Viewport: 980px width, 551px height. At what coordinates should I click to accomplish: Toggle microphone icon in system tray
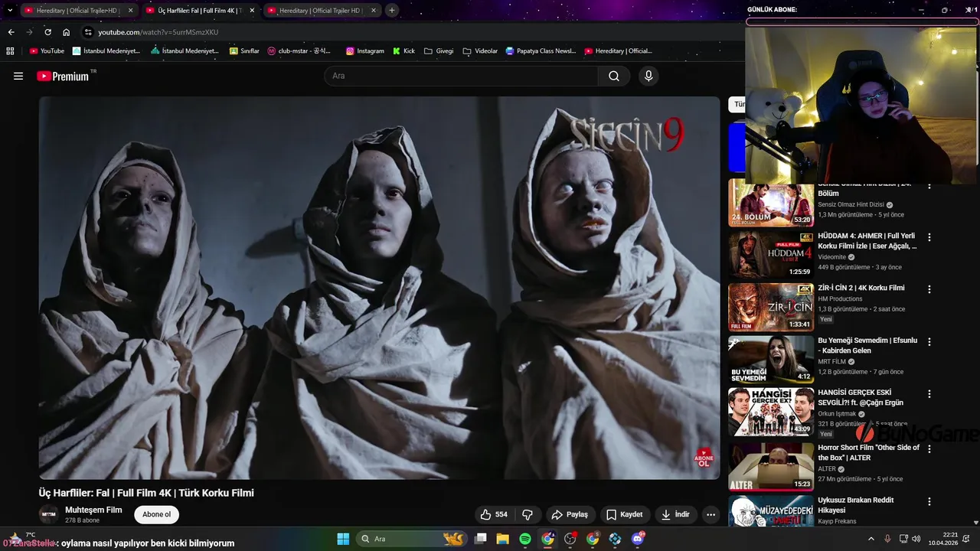point(887,539)
